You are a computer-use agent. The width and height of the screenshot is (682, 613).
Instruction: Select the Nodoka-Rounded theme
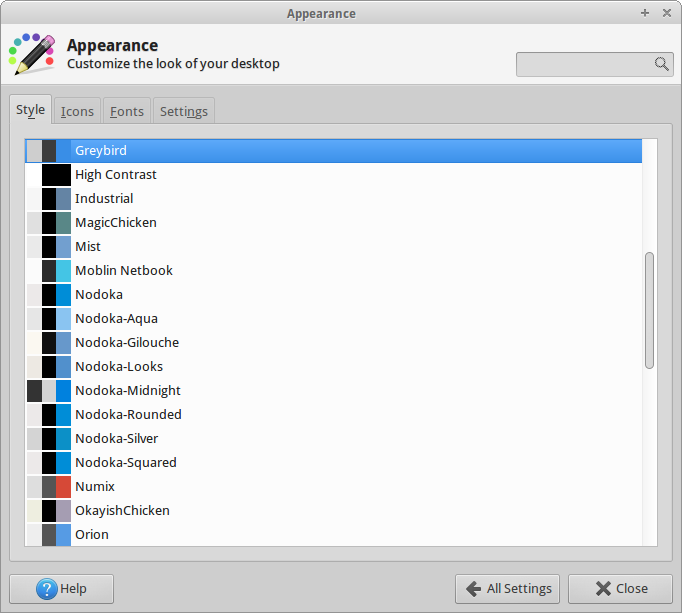[334, 414]
